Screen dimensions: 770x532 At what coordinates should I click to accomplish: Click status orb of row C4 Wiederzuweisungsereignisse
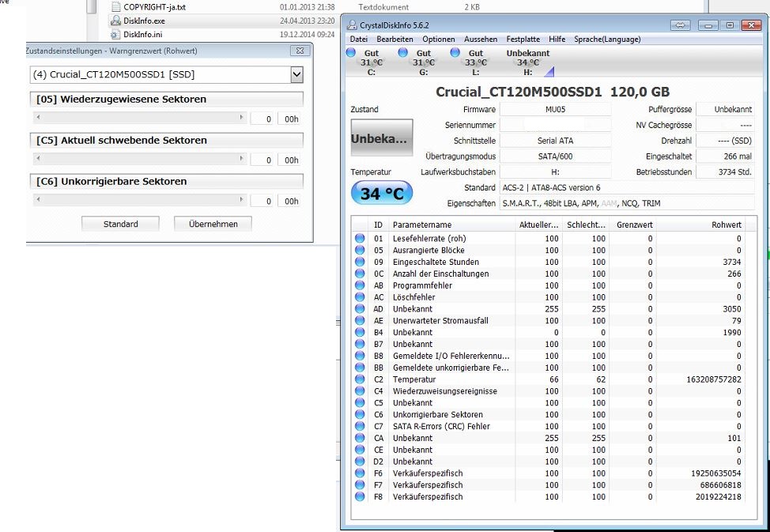360,391
